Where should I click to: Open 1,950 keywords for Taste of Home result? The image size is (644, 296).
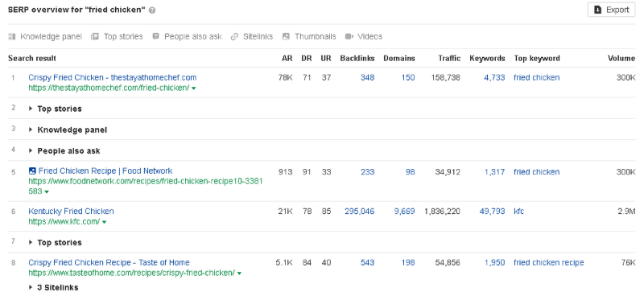[x=494, y=262]
